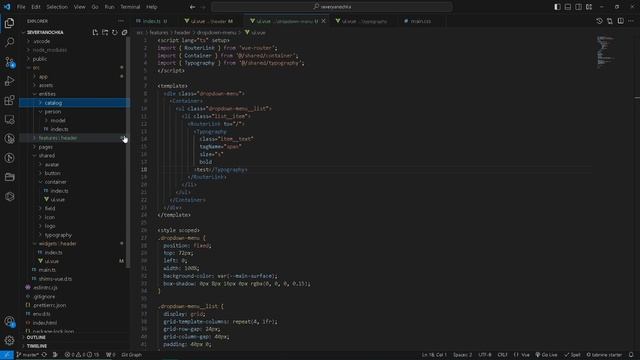640x360 pixels.
Task: Toggle bottom panel layout icon
Action: [568, 7]
